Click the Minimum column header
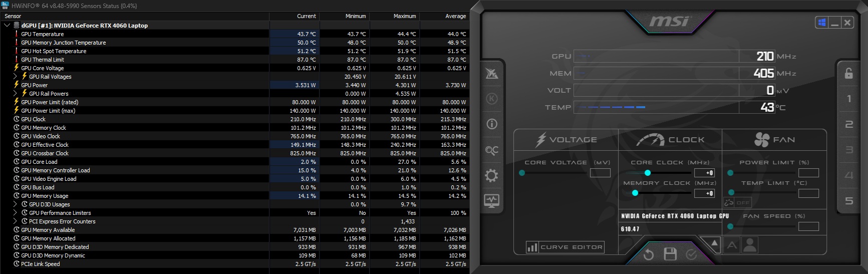This screenshot has height=274, width=868. [x=344, y=16]
